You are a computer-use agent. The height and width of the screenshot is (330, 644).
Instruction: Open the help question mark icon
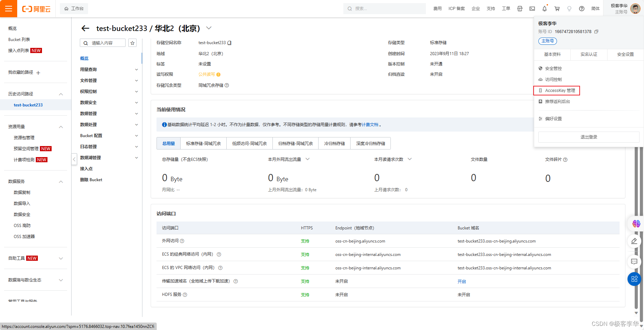(x=582, y=9)
